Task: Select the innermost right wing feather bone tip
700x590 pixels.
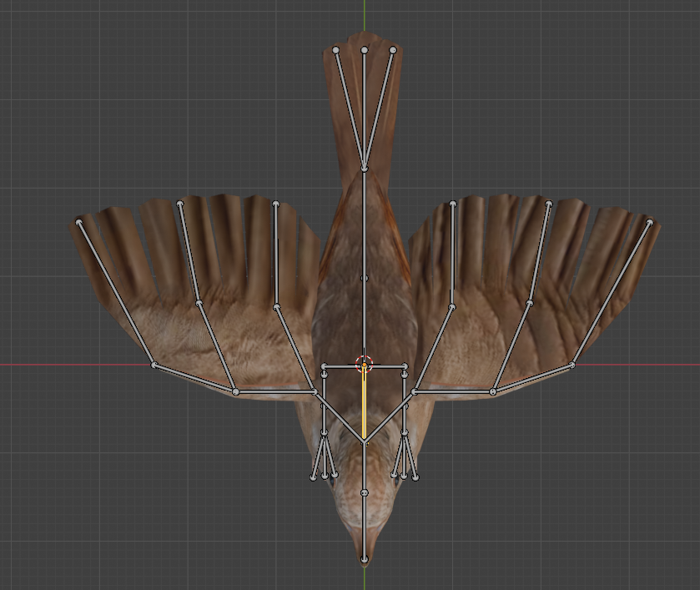Action: point(453,203)
